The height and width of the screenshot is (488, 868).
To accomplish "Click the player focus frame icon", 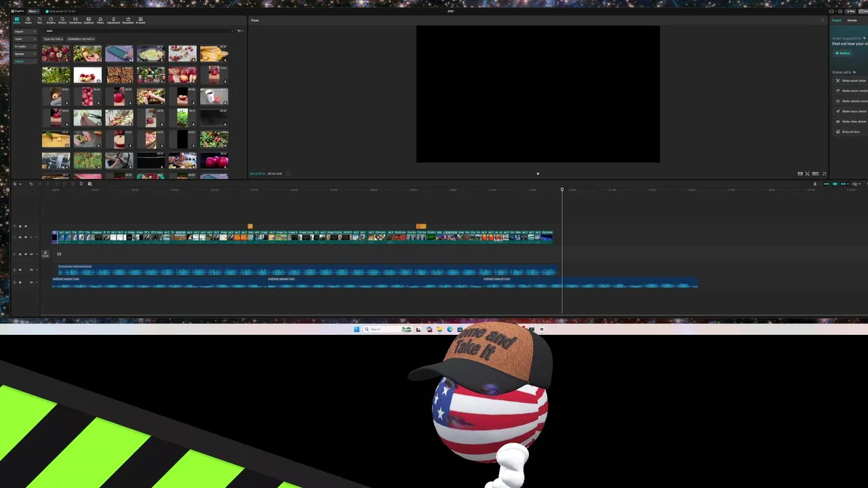I will pos(807,174).
